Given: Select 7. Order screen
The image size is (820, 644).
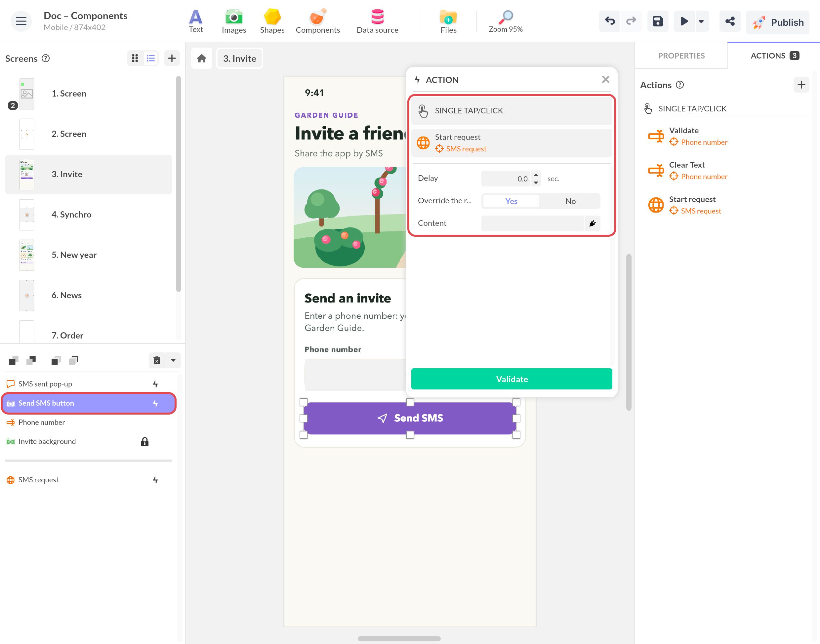Looking at the screenshot, I should click(89, 332).
